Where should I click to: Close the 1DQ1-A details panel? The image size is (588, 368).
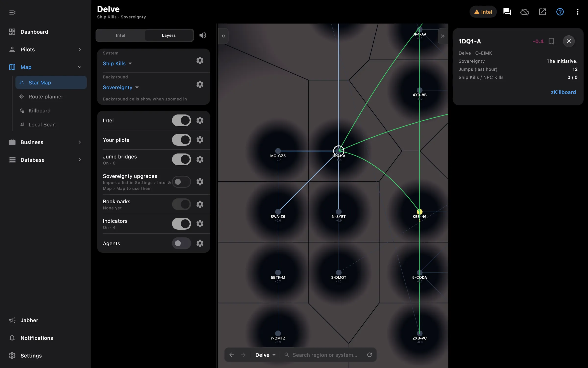tap(569, 41)
